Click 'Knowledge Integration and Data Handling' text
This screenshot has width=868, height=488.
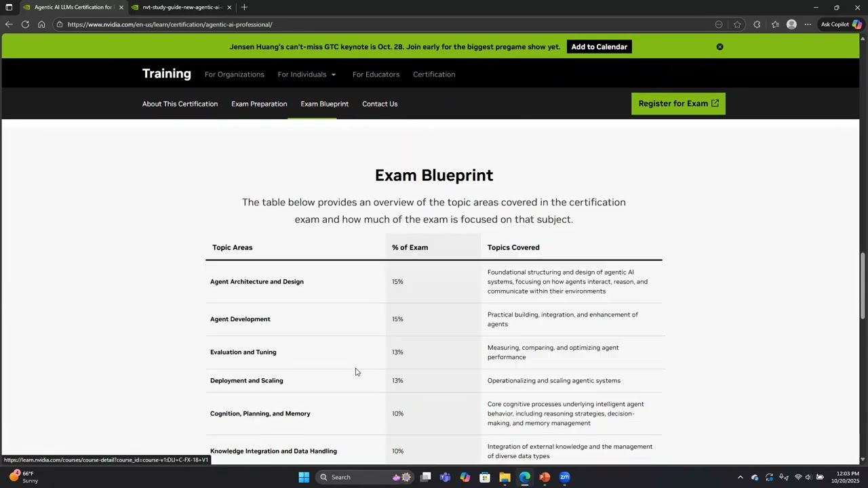pos(273,451)
